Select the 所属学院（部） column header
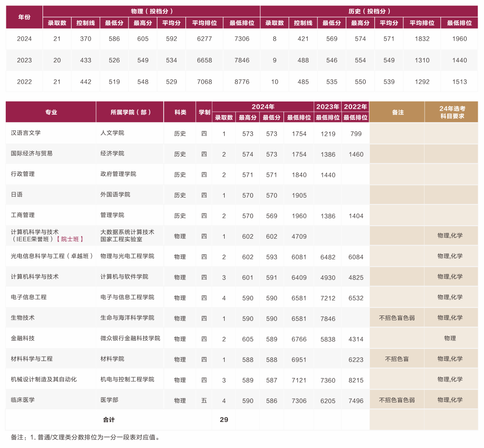Image resolution: width=484 pixels, height=448 pixels. pos(130,111)
